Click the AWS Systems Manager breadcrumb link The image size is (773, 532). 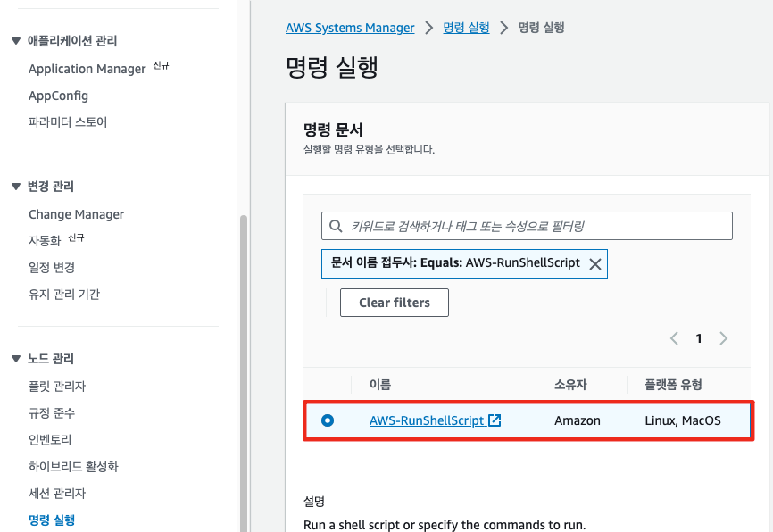point(350,28)
